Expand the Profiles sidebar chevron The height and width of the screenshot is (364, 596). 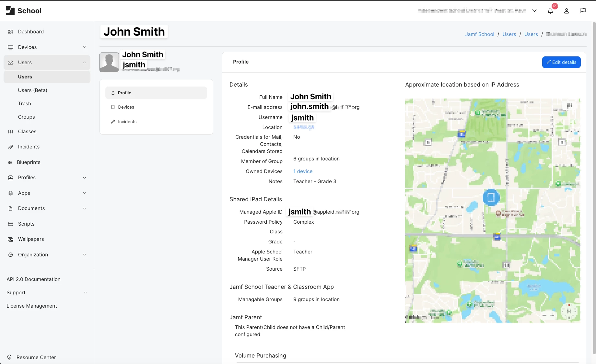(x=85, y=178)
